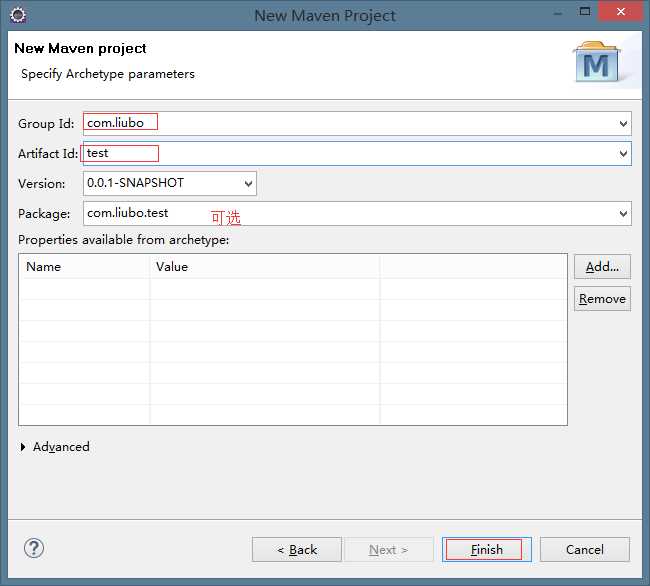Go back with the Back button
Viewport: 650px width, 586px height.
point(297,550)
